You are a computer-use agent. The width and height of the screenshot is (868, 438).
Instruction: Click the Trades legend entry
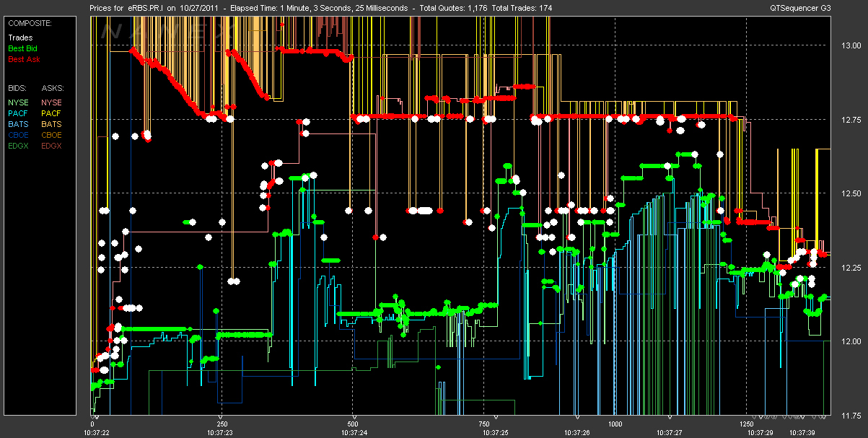pyautogui.click(x=19, y=38)
